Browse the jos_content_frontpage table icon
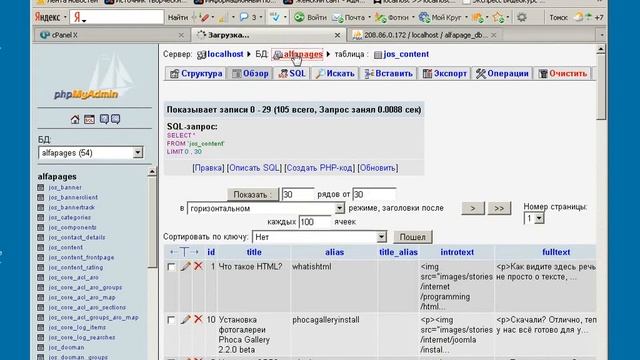This screenshot has width=640, height=360. click(x=41, y=258)
